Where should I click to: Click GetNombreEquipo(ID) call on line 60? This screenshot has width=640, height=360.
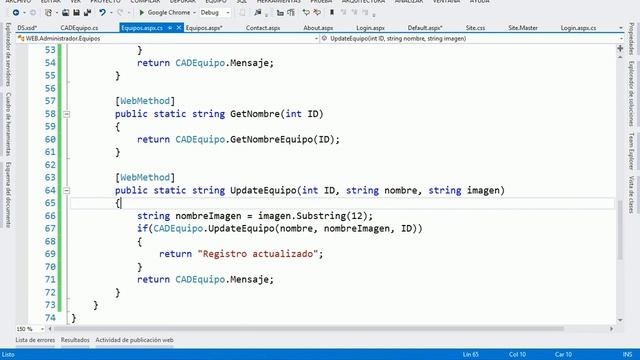tap(282, 140)
